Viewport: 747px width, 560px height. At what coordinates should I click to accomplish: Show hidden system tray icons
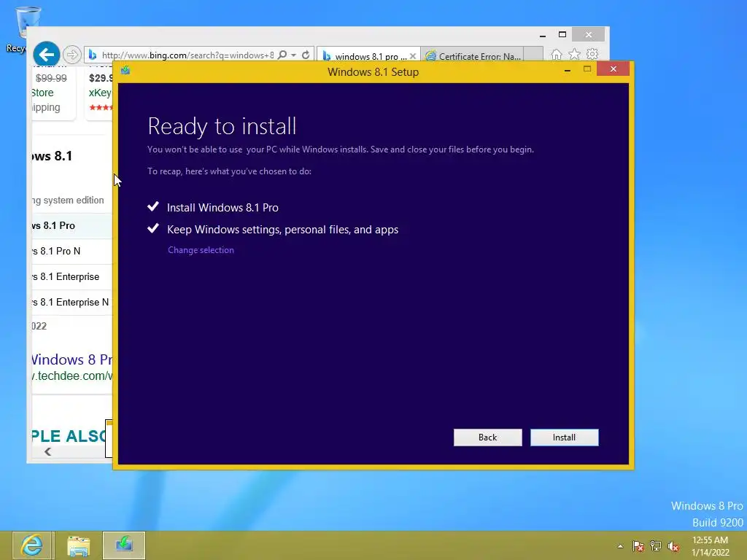point(620,546)
